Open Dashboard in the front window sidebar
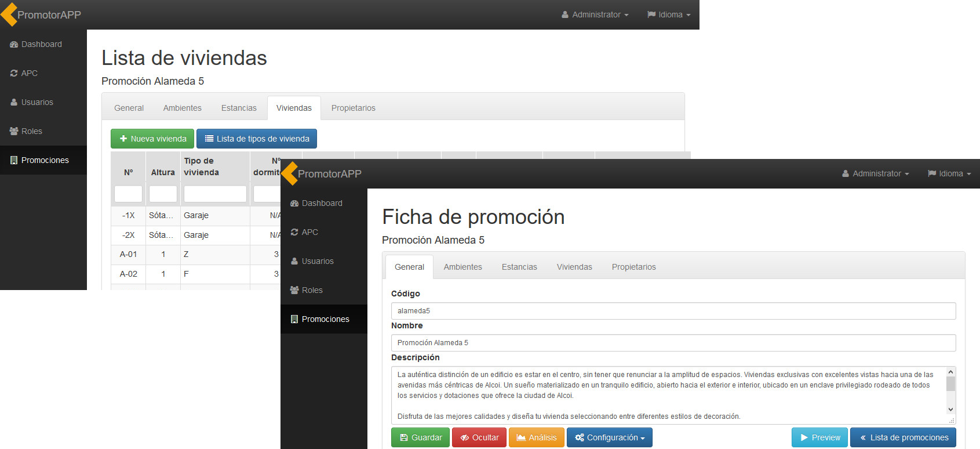The width and height of the screenshot is (980, 449). pyautogui.click(x=324, y=203)
